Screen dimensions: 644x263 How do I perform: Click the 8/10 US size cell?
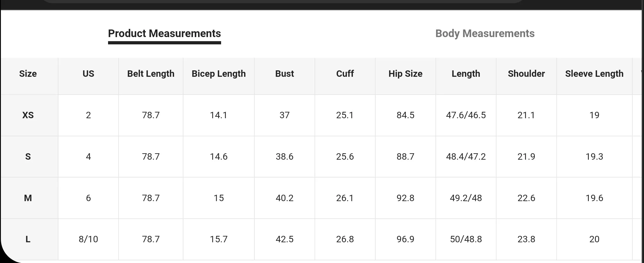pyautogui.click(x=88, y=239)
